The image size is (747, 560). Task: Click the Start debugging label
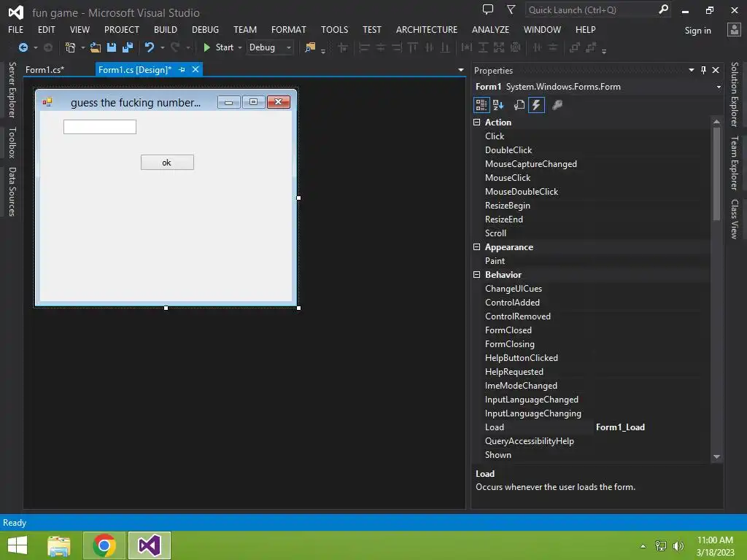click(x=225, y=47)
